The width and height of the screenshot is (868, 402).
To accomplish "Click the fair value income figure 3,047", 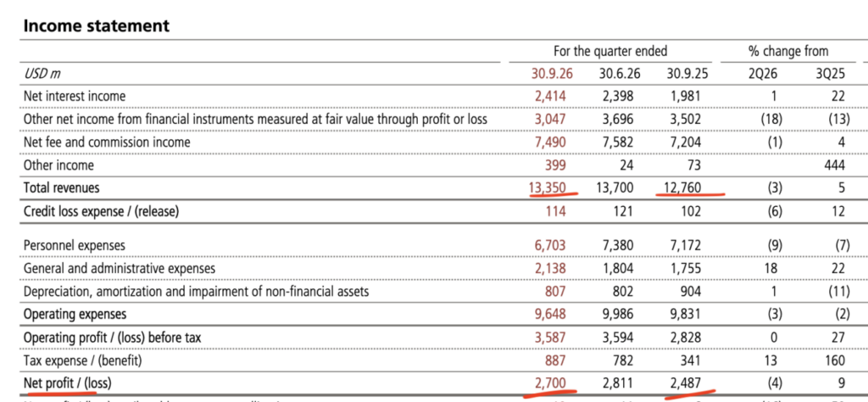I will 550,119.
